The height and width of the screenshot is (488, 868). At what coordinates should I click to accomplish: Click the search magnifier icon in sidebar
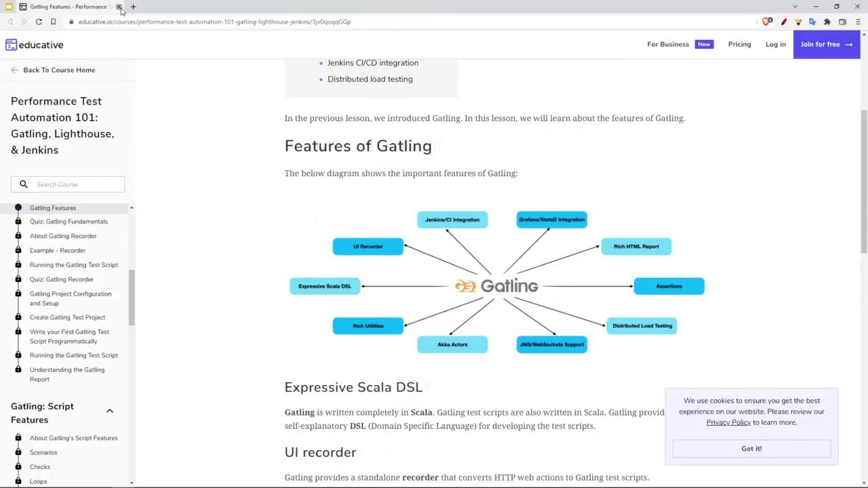click(x=24, y=184)
